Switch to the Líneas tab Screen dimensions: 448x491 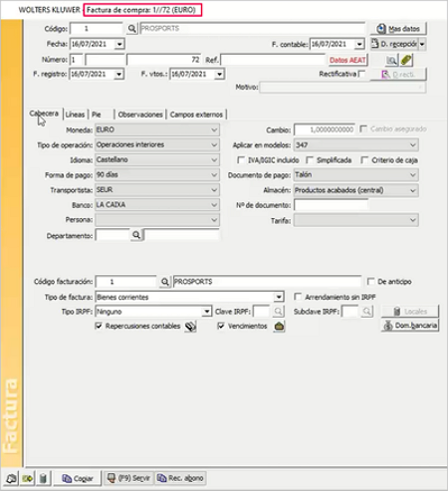point(75,115)
